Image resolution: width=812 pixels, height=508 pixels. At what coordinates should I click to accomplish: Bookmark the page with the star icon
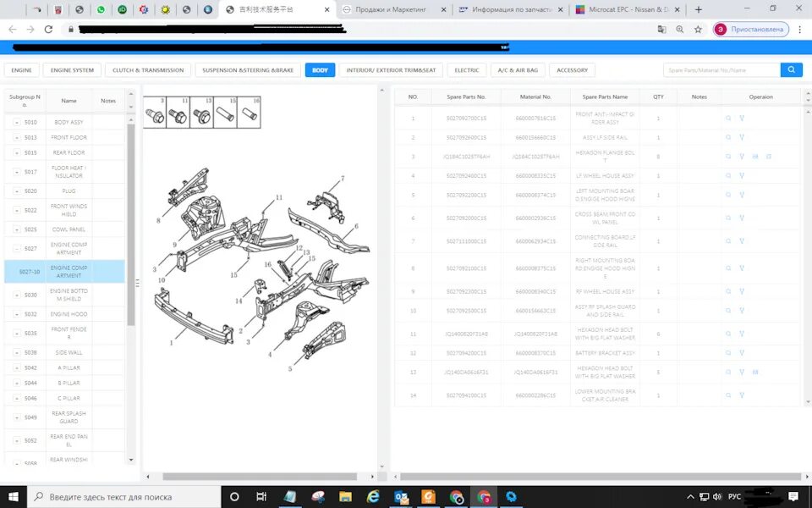[x=698, y=30]
